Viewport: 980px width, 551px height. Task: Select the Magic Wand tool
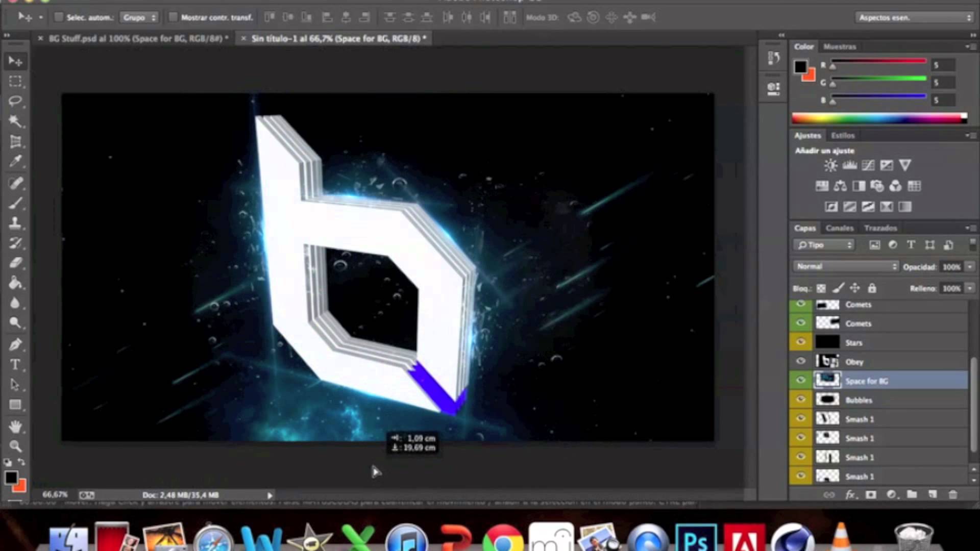pyautogui.click(x=15, y=121)
